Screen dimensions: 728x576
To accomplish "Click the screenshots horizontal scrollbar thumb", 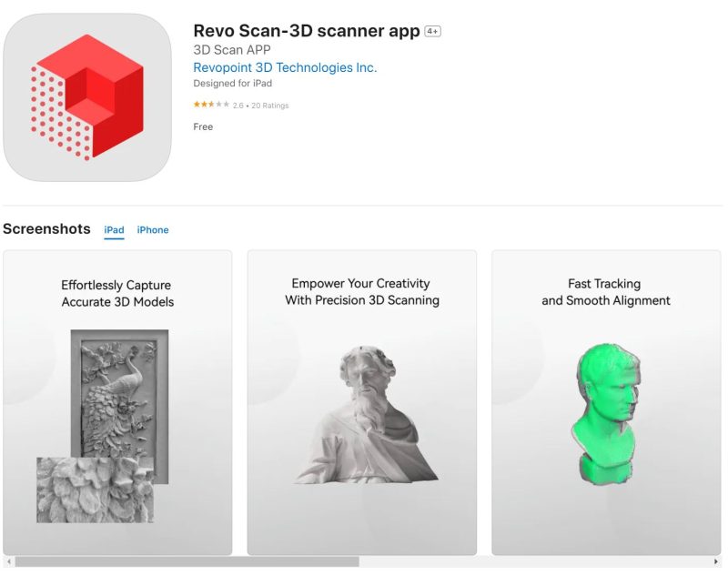I will coord(187,561).
